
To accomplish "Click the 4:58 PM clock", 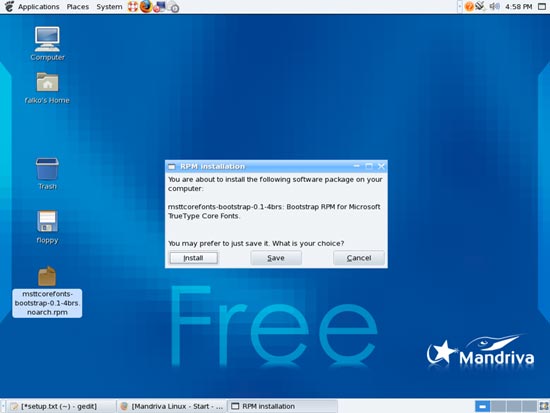I will [x=518, y=7].
